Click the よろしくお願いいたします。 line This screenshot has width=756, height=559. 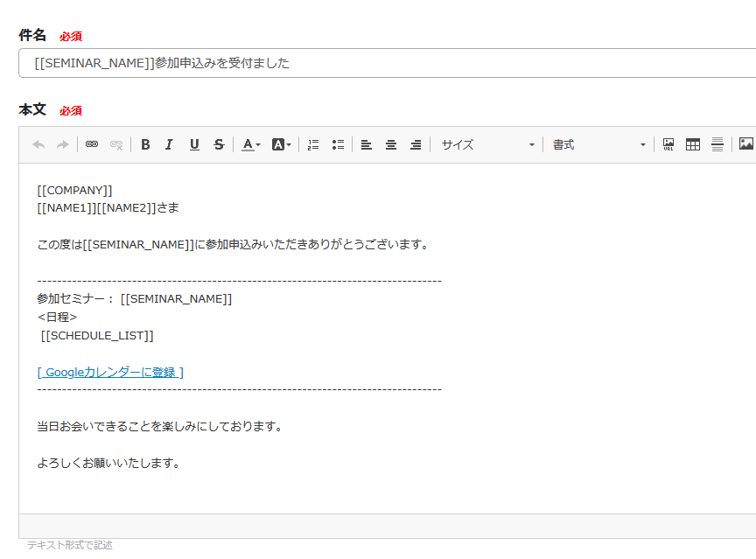109,464
